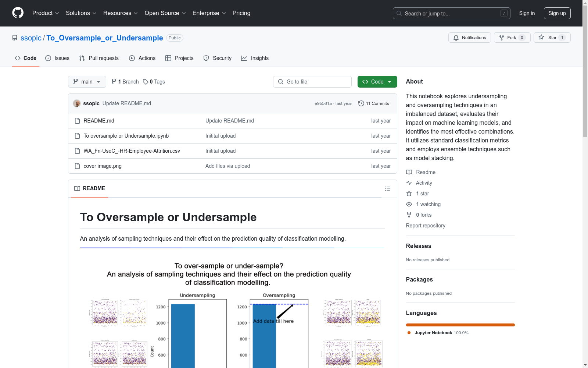Click the Tags tag icon
This screenshot has height=368, width=588.
(x=146, y=82)
